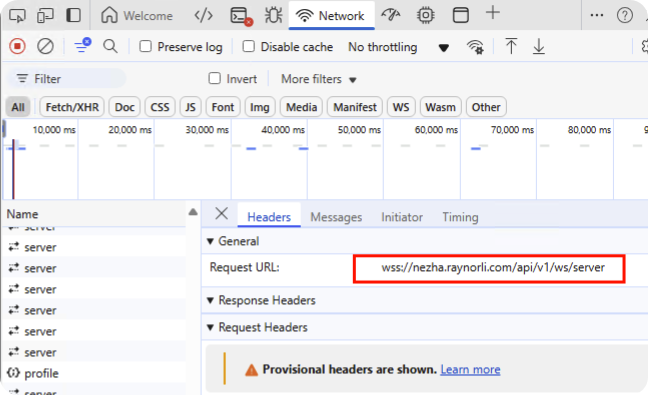
Task: Filter by Doc requests
Action: click(x=124, y=107)
